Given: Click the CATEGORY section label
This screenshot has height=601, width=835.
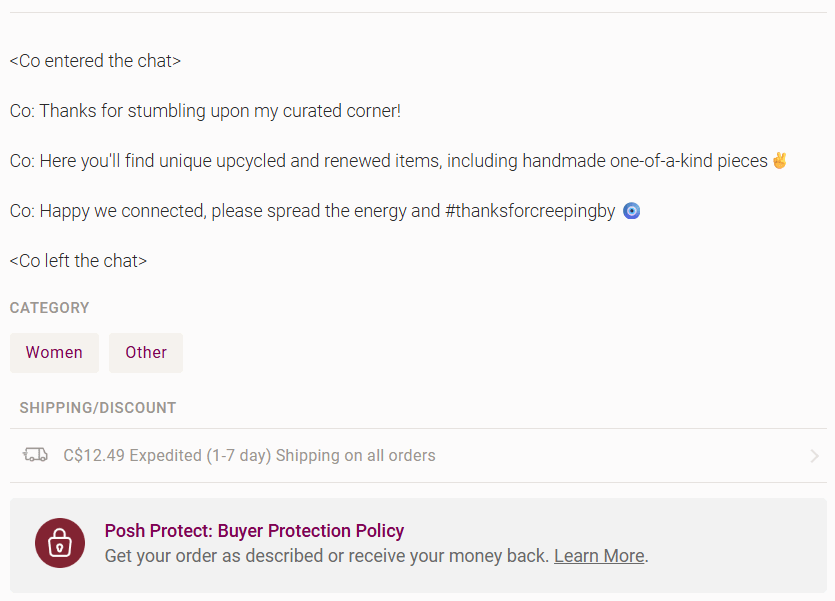Looking at the screenshot, I should (49, 308).
